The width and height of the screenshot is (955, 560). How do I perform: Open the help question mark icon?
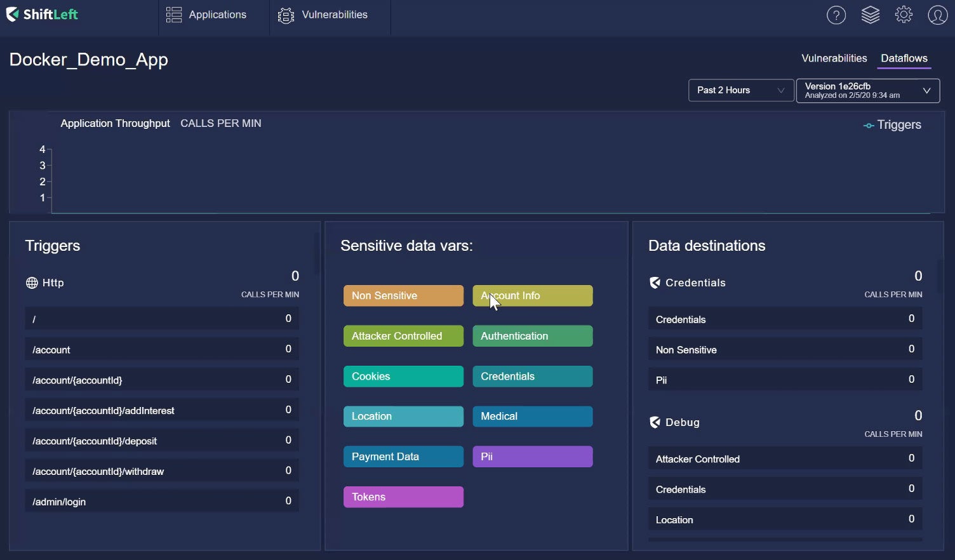836,15
